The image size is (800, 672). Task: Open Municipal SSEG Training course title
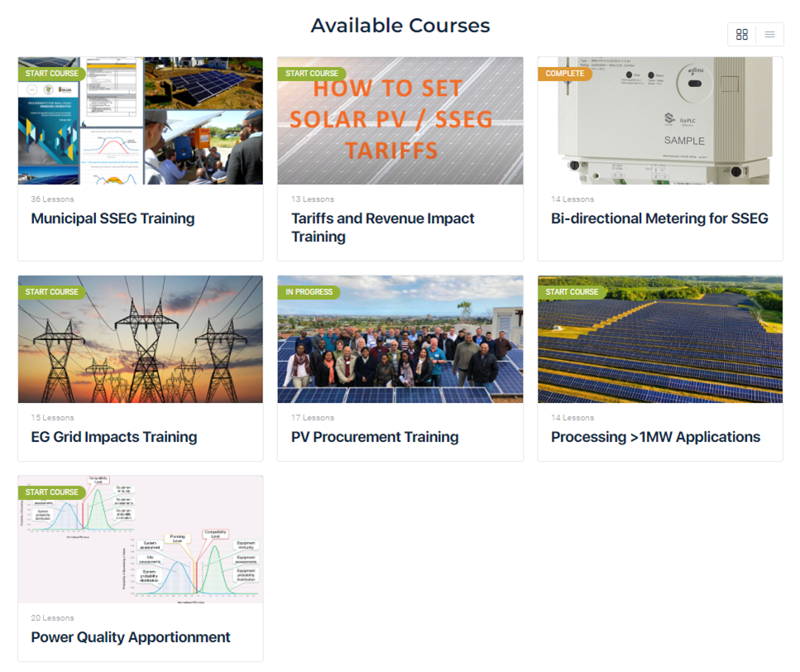coord(113,218)
